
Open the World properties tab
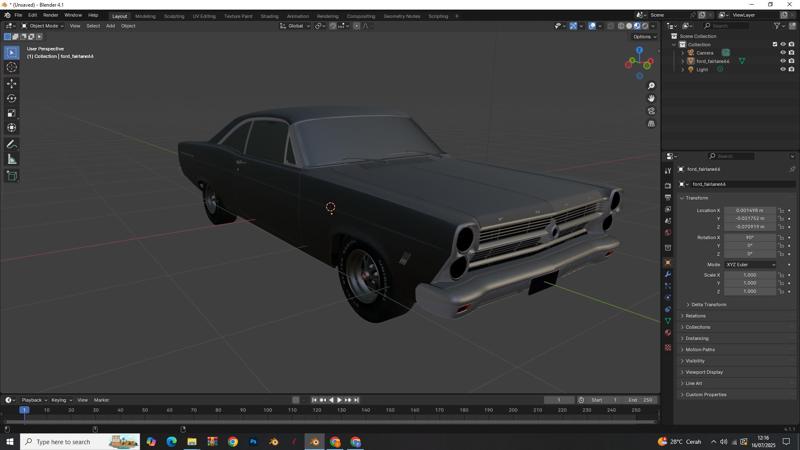click(668, 233)
